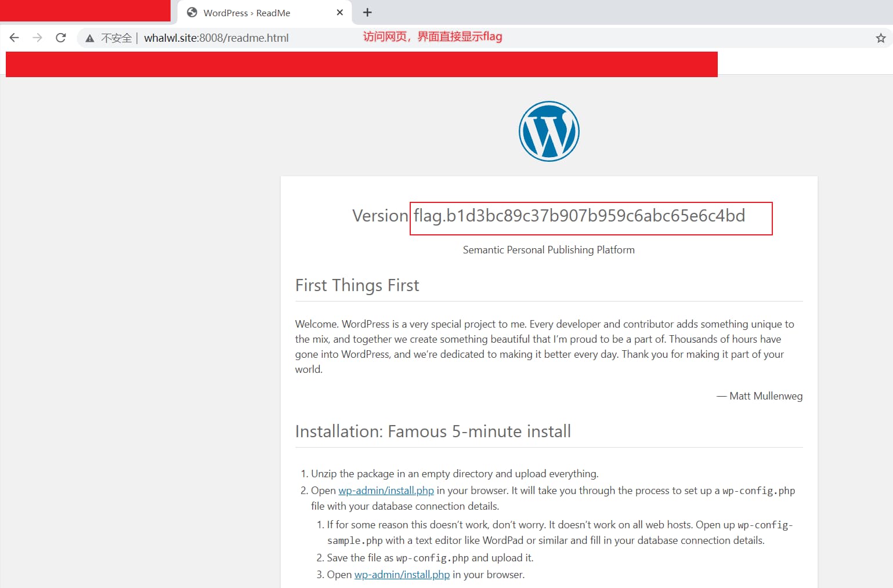Open the first wp-admin/install.php link

pos(386,491)
